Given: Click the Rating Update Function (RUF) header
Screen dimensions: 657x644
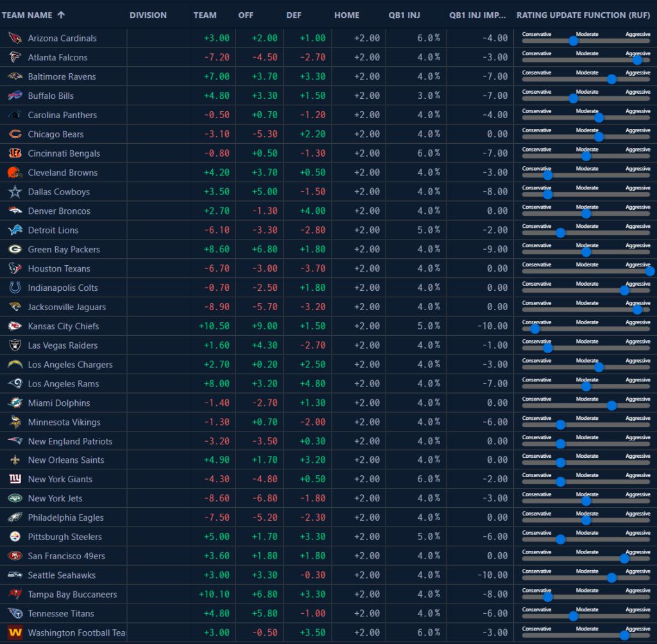Looking at the screenshot, I should pos(583,15).
